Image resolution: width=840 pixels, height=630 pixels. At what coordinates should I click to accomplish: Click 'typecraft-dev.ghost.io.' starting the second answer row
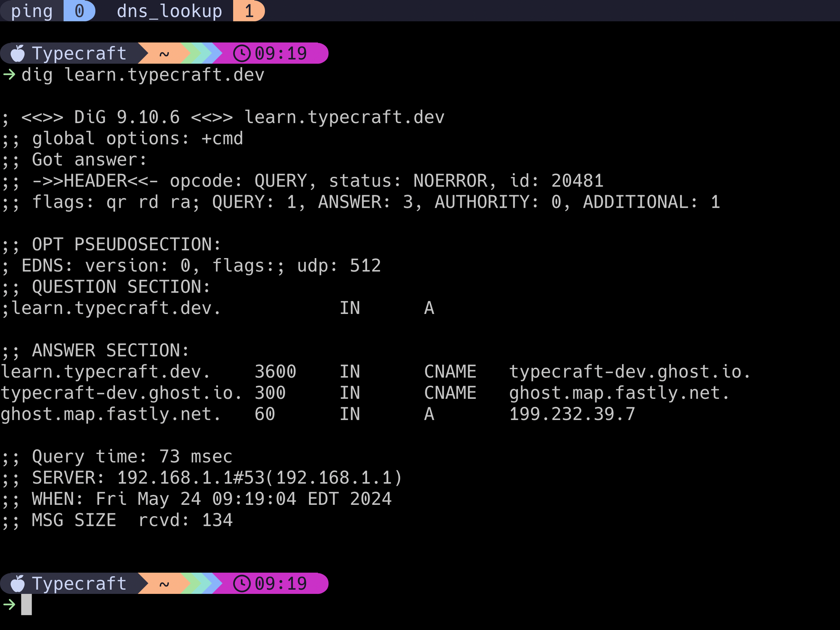point(121,393)
